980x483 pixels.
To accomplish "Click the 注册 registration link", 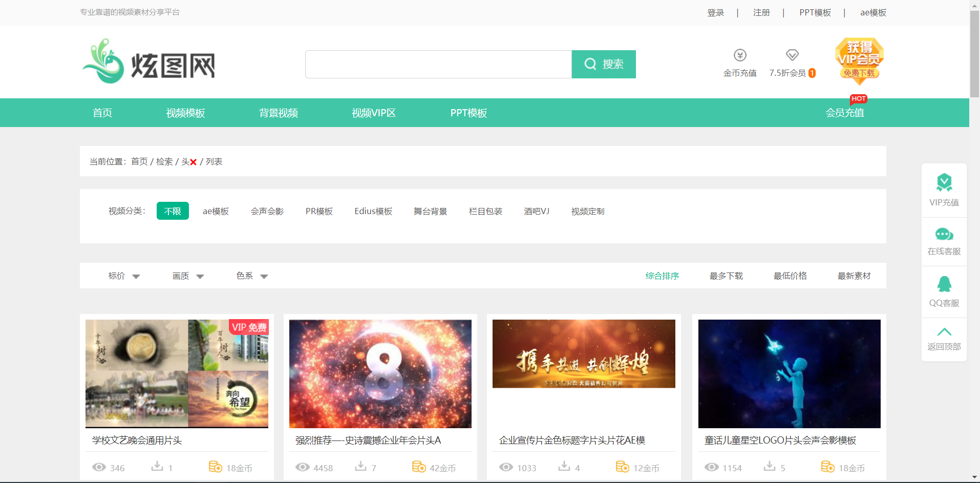I will pyautogui.click(x=761, y=12).
